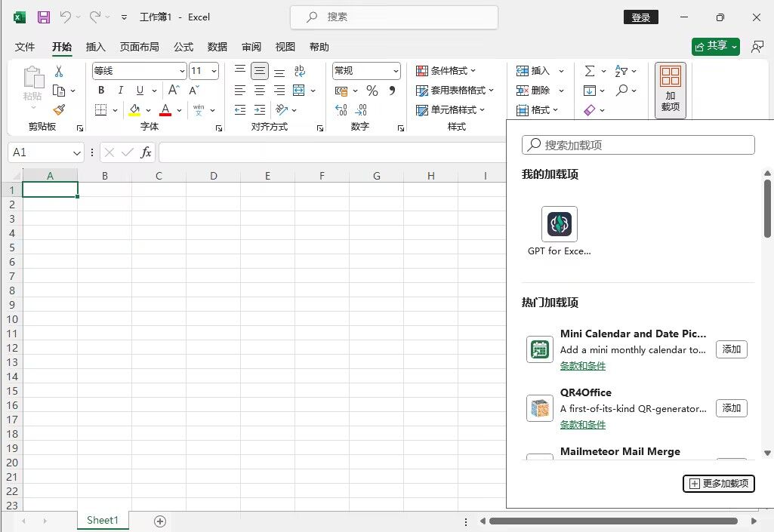This screenshot has width=774, height=532.
Task: Click the Merge and Center icon
Action: pos(298,91)
